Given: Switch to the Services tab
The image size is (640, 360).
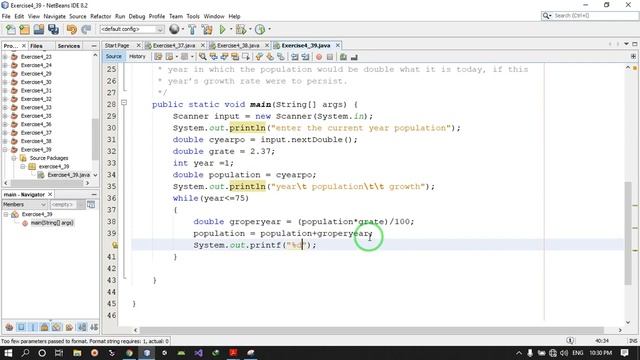Looking at the screenshot, I should [69, 46].
